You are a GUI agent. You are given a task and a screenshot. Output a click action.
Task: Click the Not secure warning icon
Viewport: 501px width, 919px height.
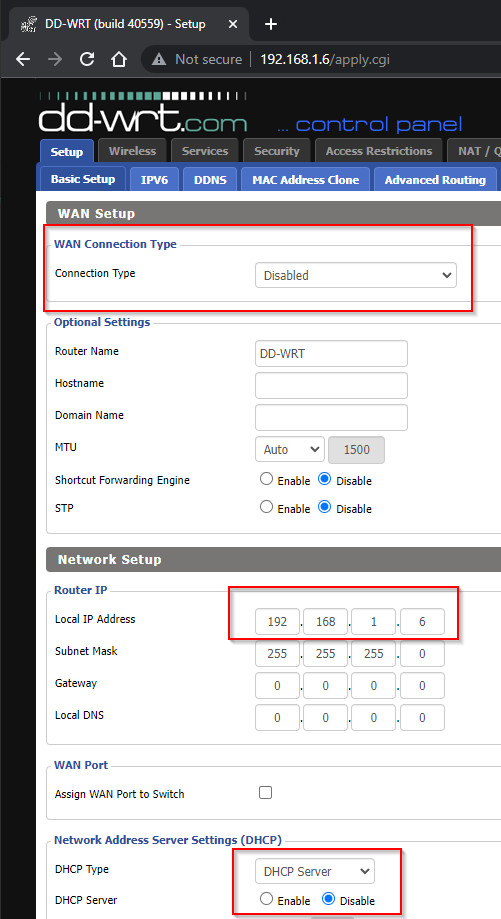[x=159, y=59]
